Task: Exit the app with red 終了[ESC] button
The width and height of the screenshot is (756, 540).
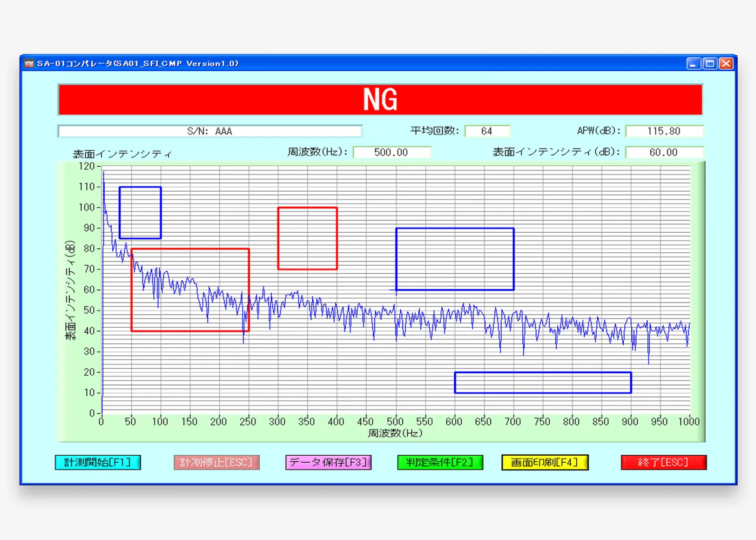Action: click(664, 463)
